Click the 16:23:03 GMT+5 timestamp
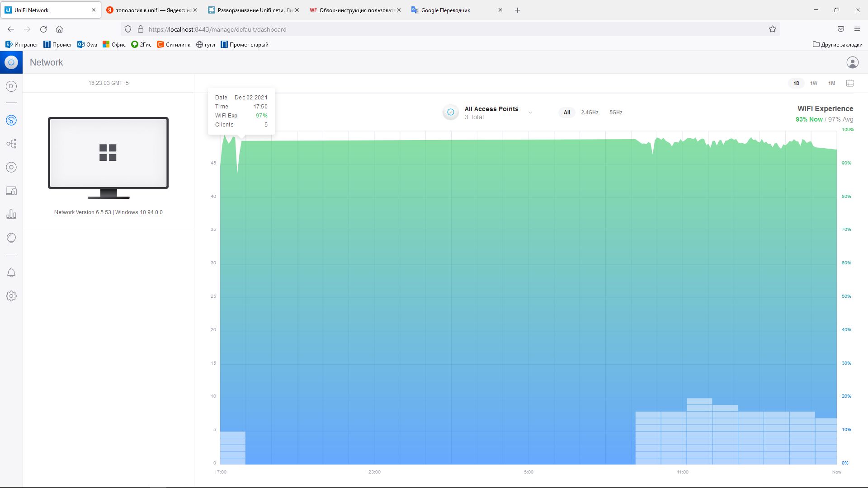868x488 pixels. pos(108,83)
